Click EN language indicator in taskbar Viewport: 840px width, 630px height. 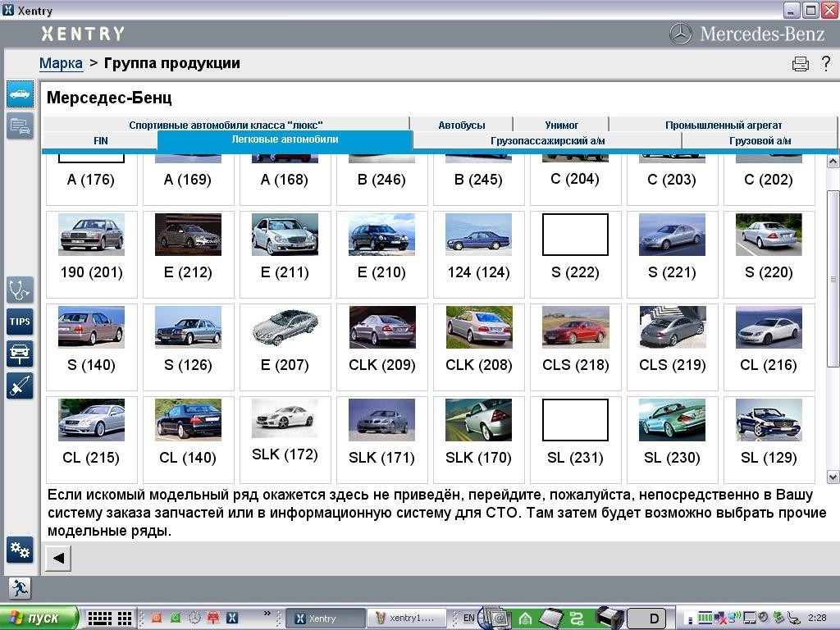(x=468, y=618)
